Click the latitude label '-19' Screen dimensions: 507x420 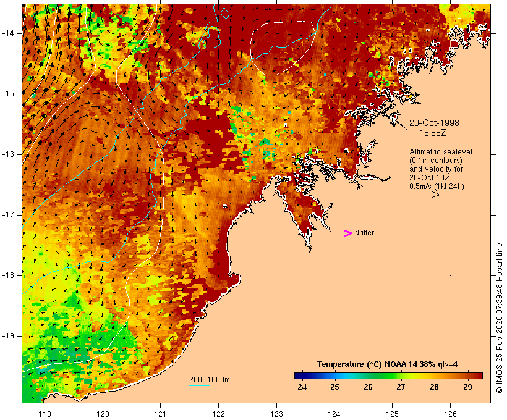(x=8, y=336)
